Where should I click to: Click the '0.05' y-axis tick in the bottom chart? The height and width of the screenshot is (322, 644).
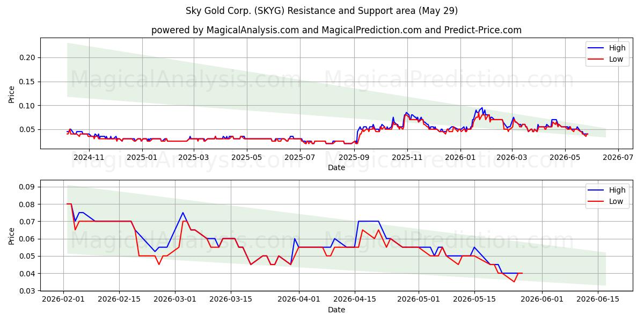tap(27, 257)
